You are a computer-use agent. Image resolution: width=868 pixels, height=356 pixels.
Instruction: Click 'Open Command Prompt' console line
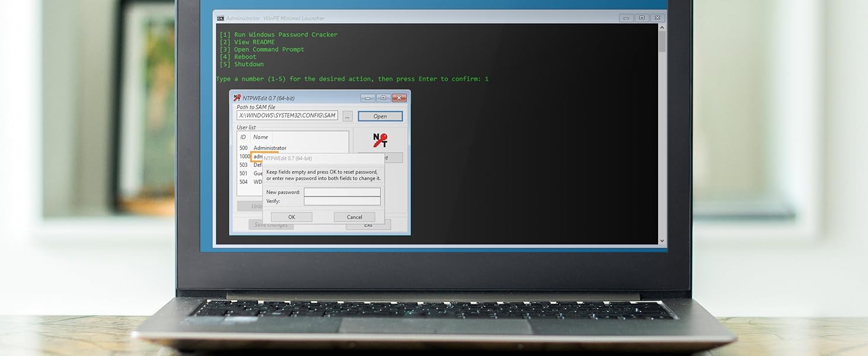click(x=261, y=49)
